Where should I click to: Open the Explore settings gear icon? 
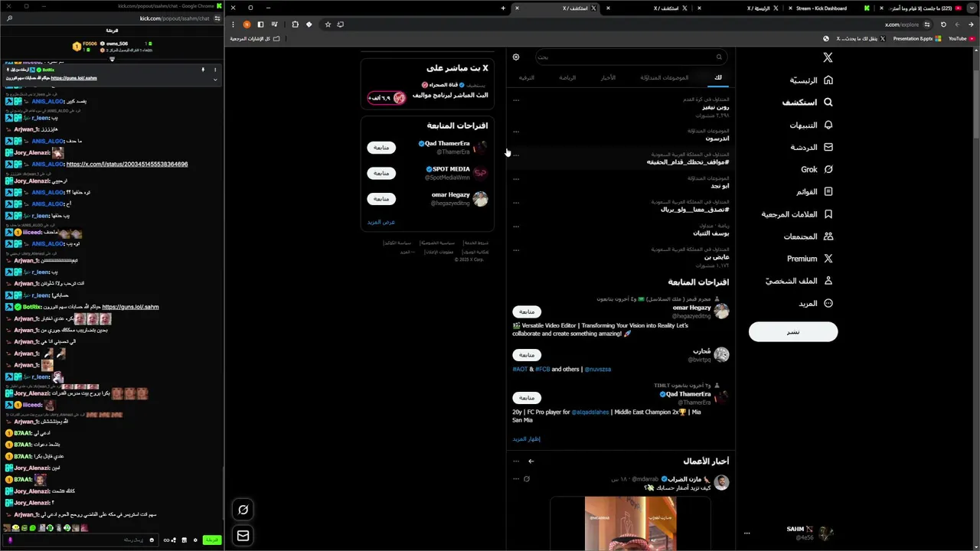pos(516,57)
